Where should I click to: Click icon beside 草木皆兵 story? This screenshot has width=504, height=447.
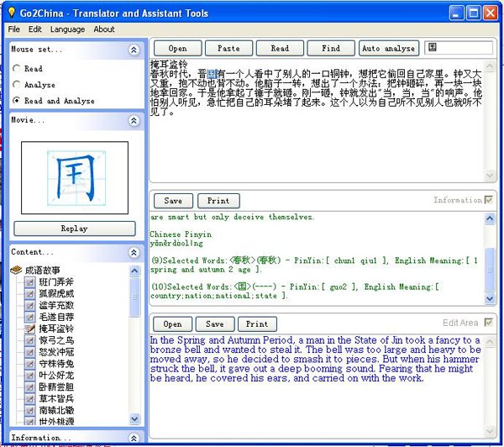click(x=29, y=399)
